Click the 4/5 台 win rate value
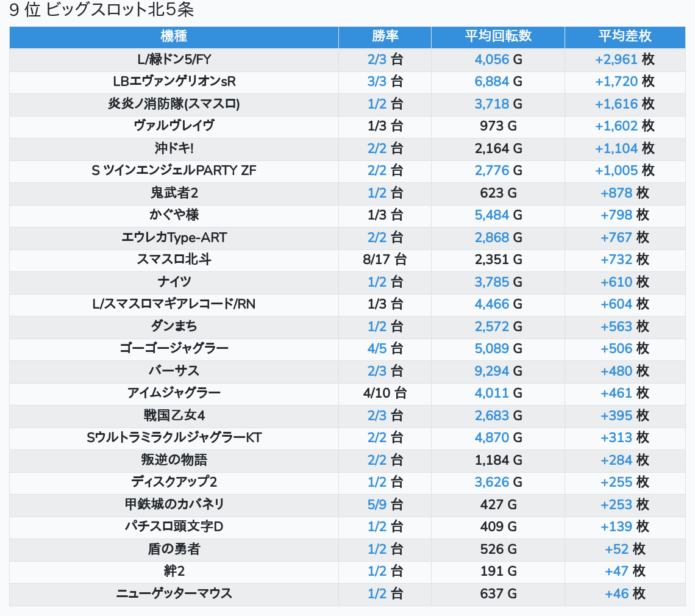The height and width of the screenshot is (616, 695). [x=385, y=349]
